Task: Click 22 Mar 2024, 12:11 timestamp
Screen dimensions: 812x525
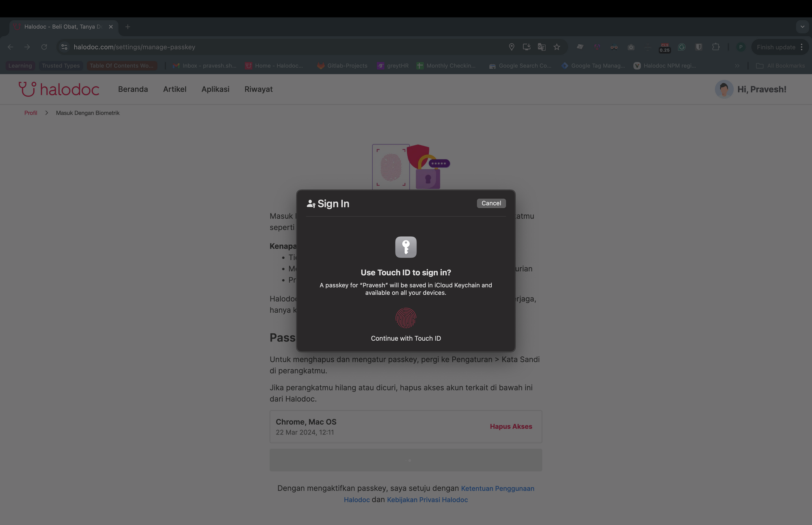Action: point(305,432)
